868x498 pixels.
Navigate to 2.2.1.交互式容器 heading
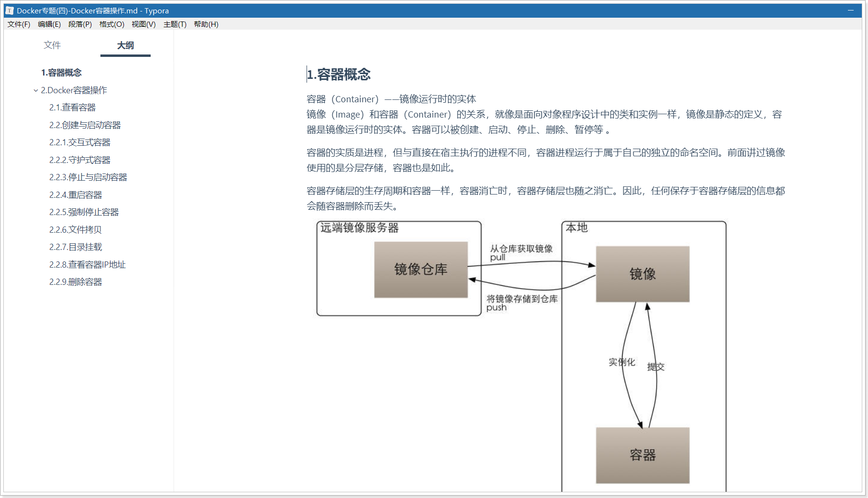point(79,142)
